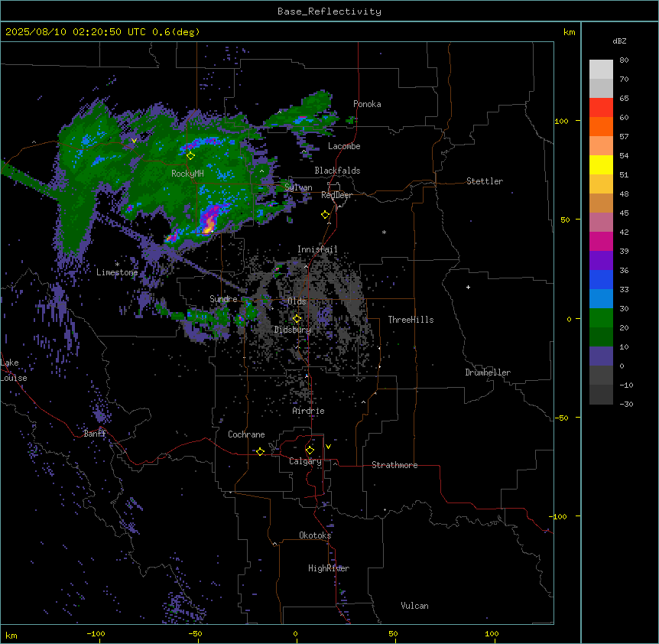The height and width of the screenshot is (644, 659).
Task: Pick the red 60-65 dBZ legend color
Action: pos(601,108)
